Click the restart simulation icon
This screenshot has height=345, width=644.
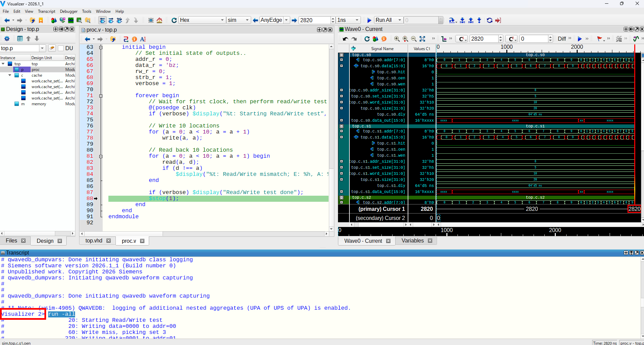click(x=489, y=20)
